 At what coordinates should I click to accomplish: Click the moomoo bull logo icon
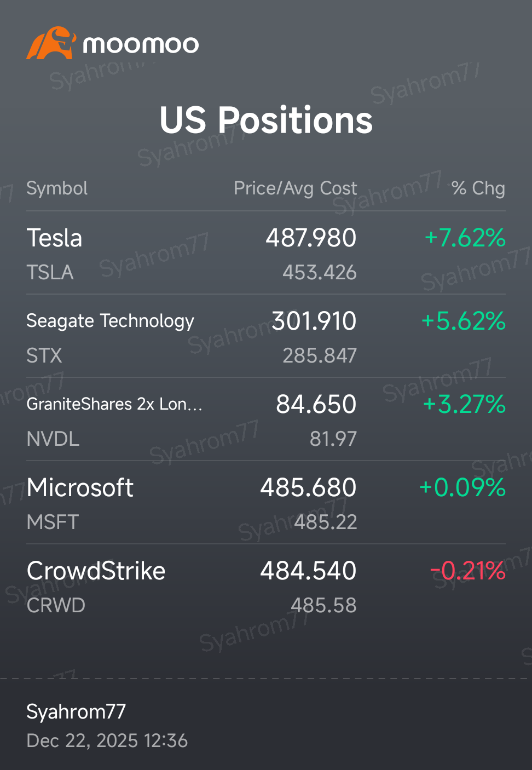51,43
